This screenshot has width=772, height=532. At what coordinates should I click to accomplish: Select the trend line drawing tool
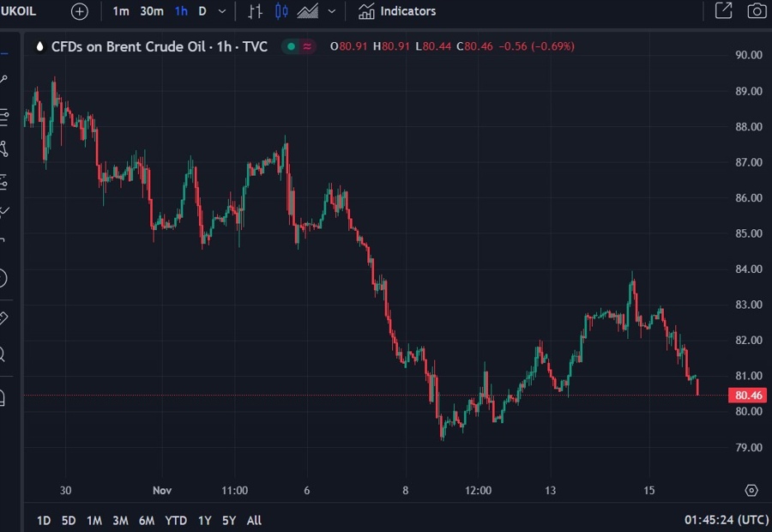click(3, 80)
